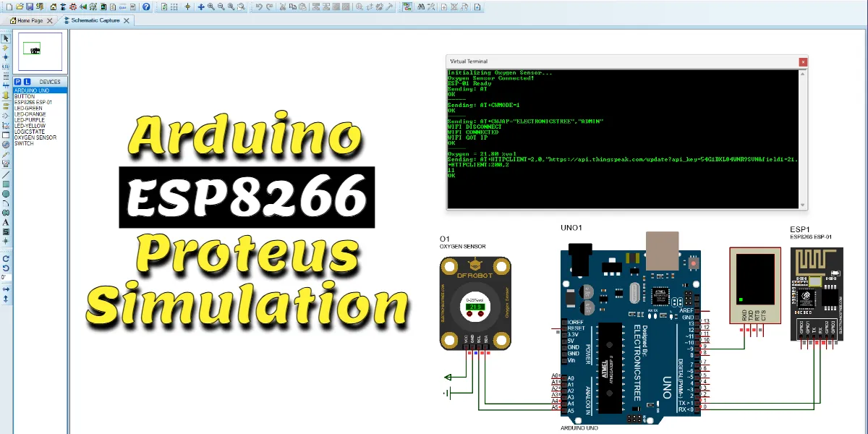Click the P button to pick devices

[x=17, y=82]
